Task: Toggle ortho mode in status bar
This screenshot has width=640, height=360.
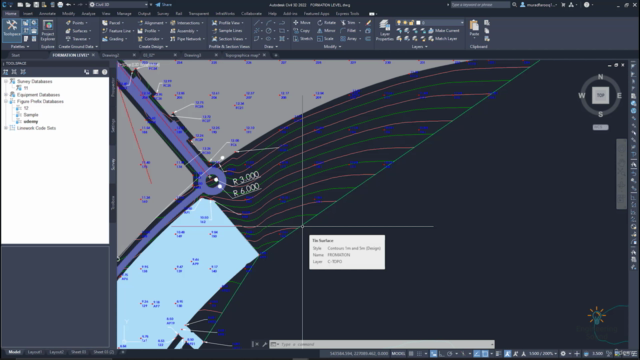Action: point(441,353)
